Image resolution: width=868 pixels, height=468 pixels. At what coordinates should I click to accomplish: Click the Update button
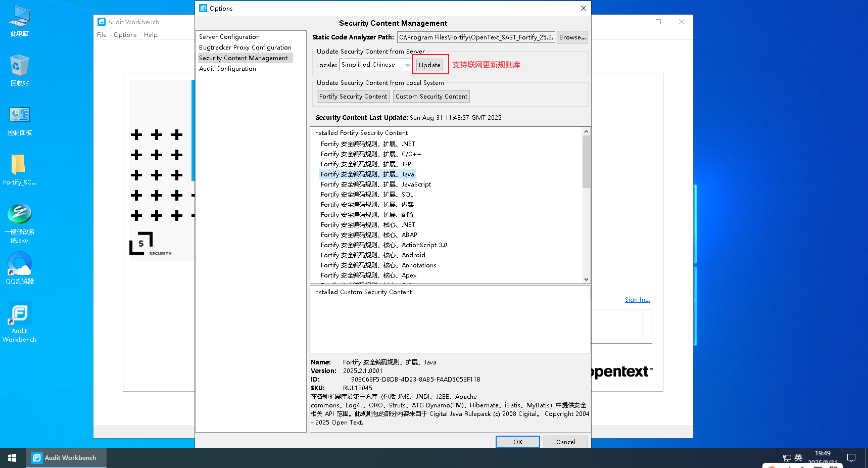pyautogui.click(x=429, y=65)
